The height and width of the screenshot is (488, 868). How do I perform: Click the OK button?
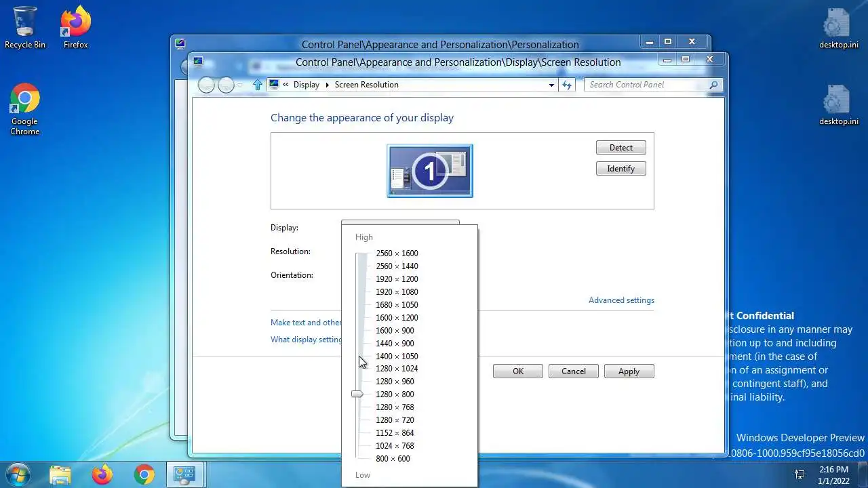click(x=517, y=371)
